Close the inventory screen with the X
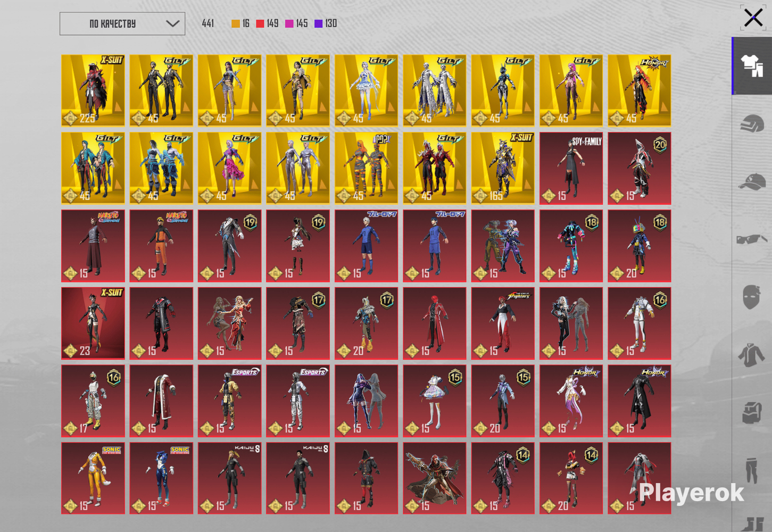 pyautogui.click(x=753, y=18)
